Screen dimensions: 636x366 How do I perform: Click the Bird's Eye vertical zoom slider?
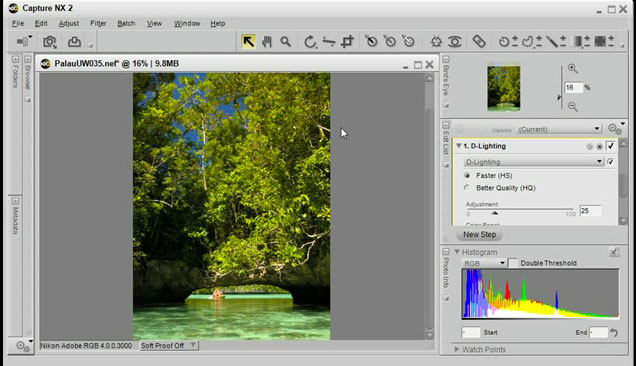point(561,88)
